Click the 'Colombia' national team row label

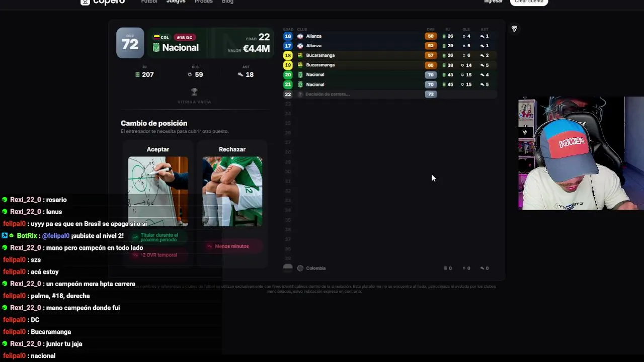[316, 268]
